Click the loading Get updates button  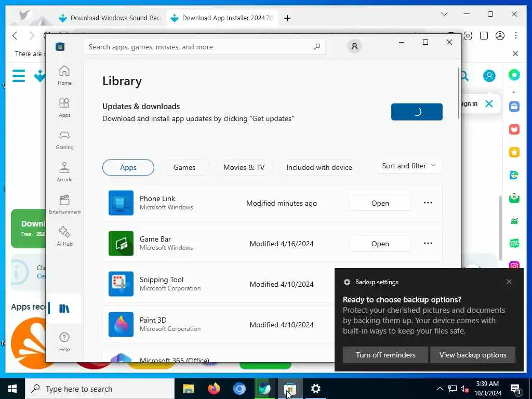(x=417, y=112)
